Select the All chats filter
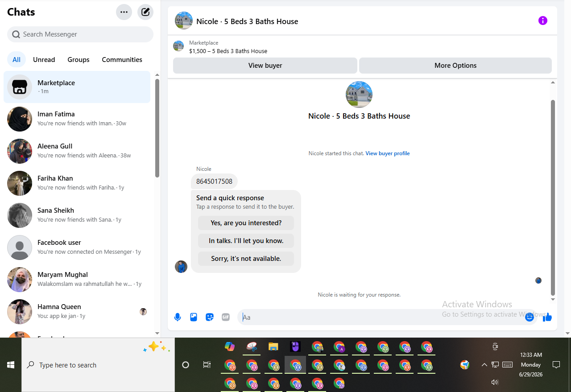This screenshot has width=571, height=392. (x=17, y=60)
